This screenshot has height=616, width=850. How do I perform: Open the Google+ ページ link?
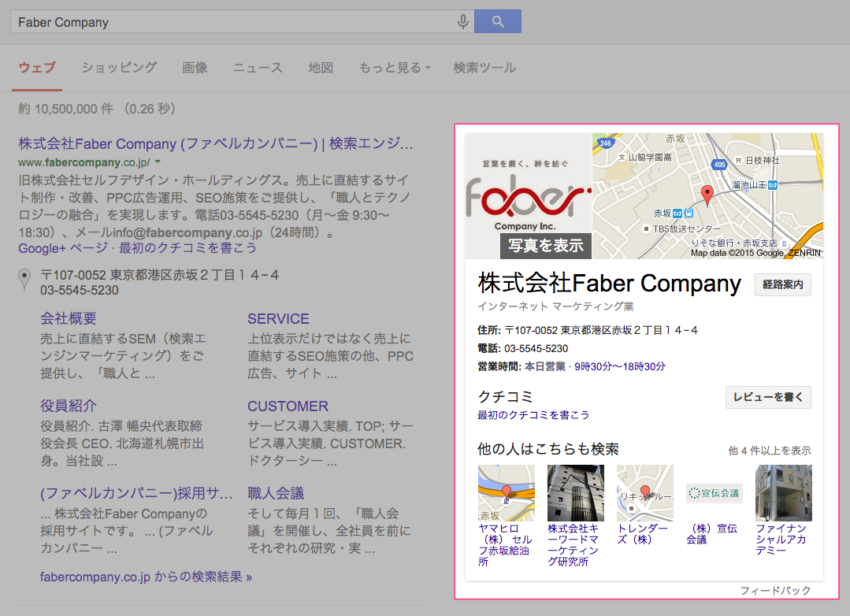pos(63,248)
